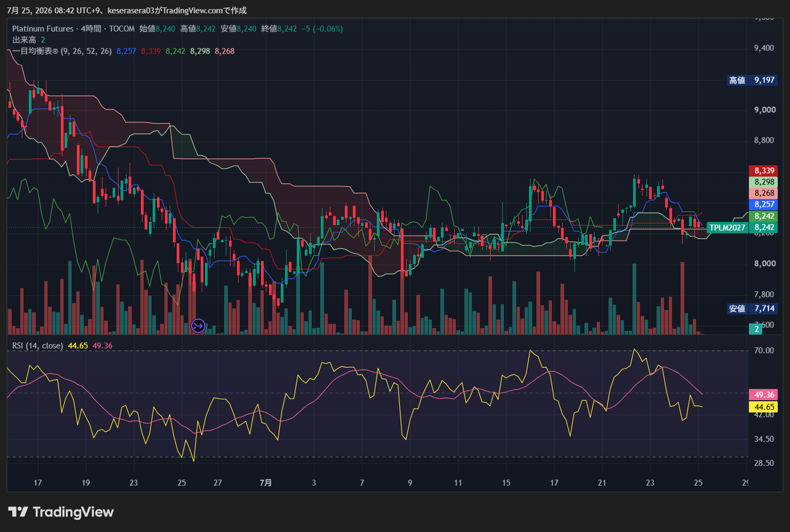
Task: Click the 15 date on time axis
Action: click(x=506, y=483)
